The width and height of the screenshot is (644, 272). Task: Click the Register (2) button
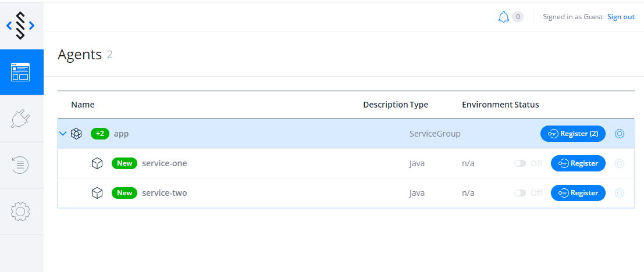pos(573,134)
